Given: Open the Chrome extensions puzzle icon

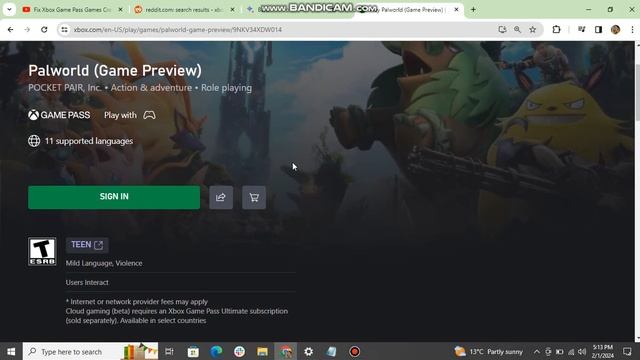Looking at the screenshot, I should point(556,29).
